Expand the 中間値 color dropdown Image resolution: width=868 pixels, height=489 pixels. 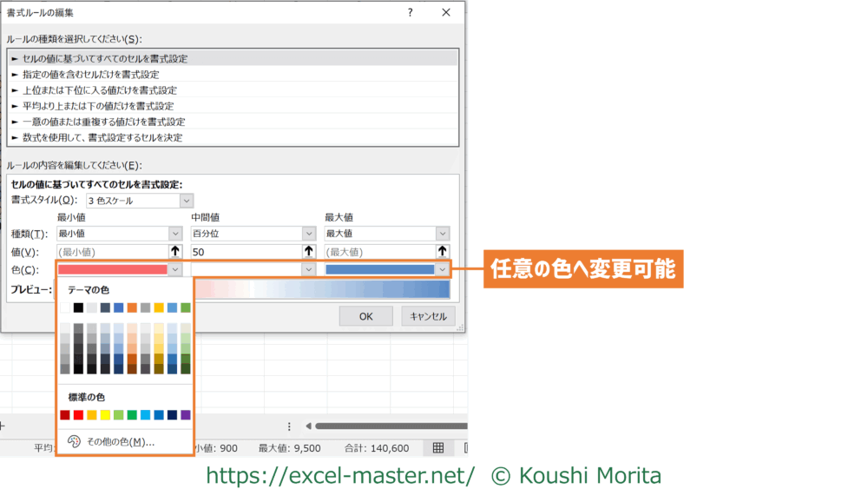click(309, 270)
